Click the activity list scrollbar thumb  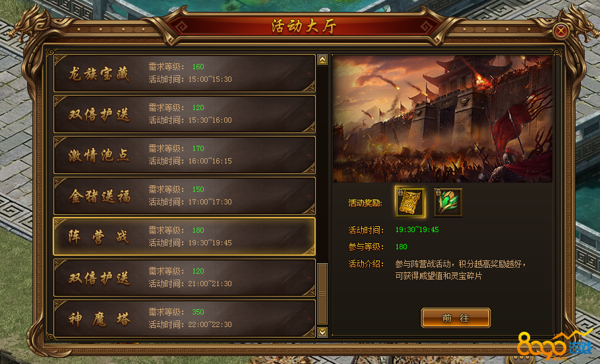[322, 294]
